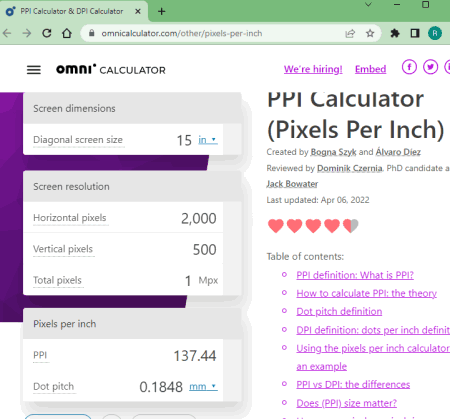450x419 pixels.
Task: Open the Embed link
Action: 370,69
